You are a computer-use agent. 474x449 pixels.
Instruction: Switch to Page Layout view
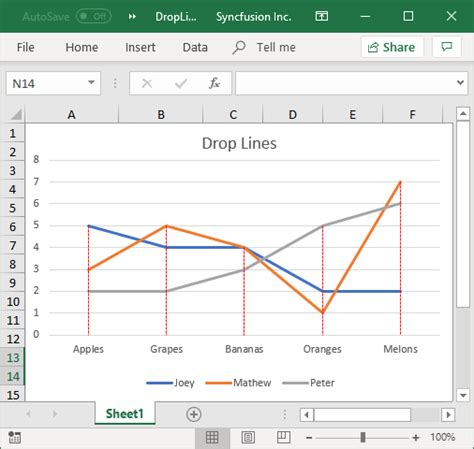click(248, 437)
